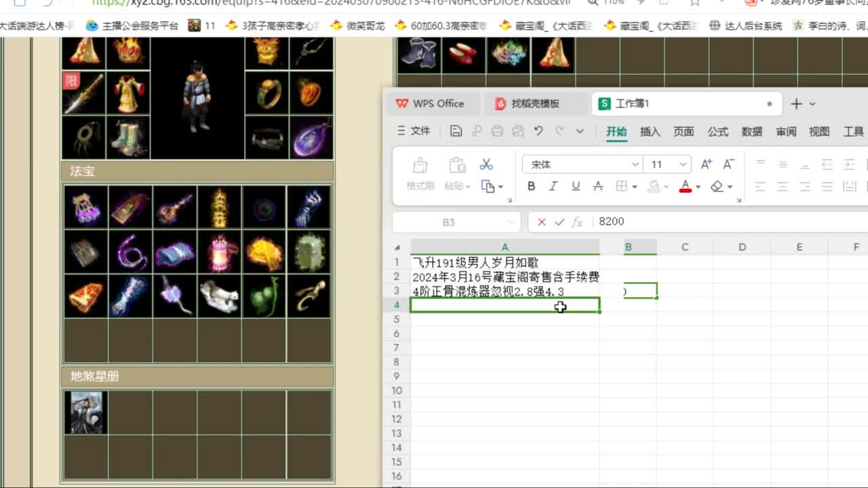Click the Copy icon in clipboard group
The height and width of the screenshot is (488, 868).
488,186
